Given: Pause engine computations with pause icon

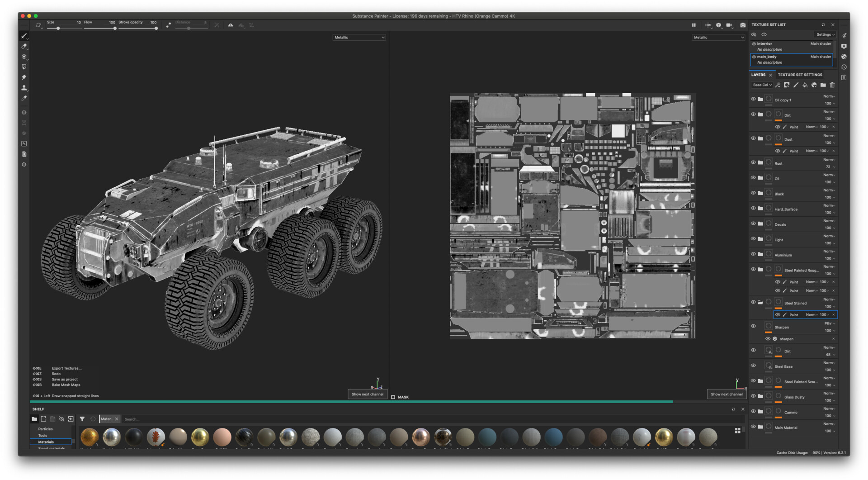Looking at the screenshot, I should [x=693, y=25].
